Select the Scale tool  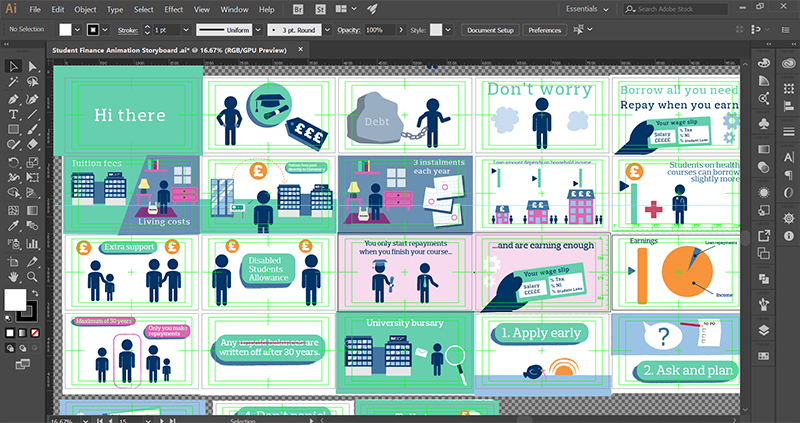pyautogui.click(x=32, y=163)
